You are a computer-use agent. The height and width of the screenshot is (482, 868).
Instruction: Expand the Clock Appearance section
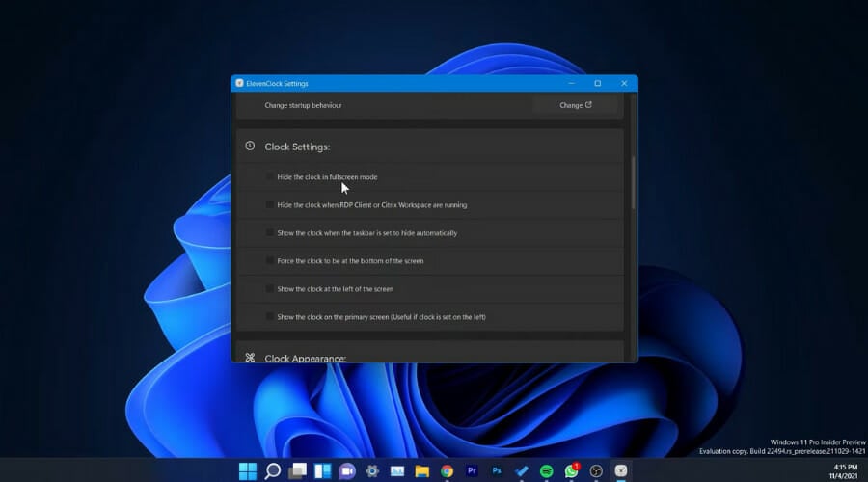coord(305,358)
